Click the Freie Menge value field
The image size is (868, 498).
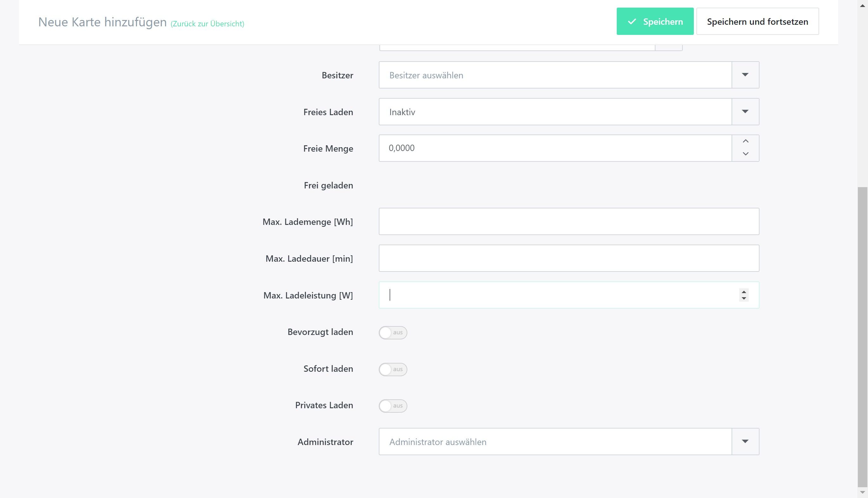tap(556, 148)
